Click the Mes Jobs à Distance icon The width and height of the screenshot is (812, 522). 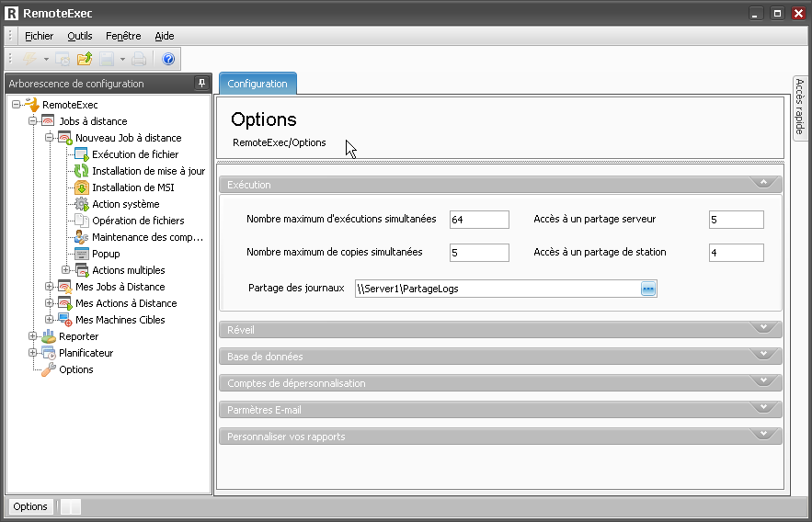64,287
